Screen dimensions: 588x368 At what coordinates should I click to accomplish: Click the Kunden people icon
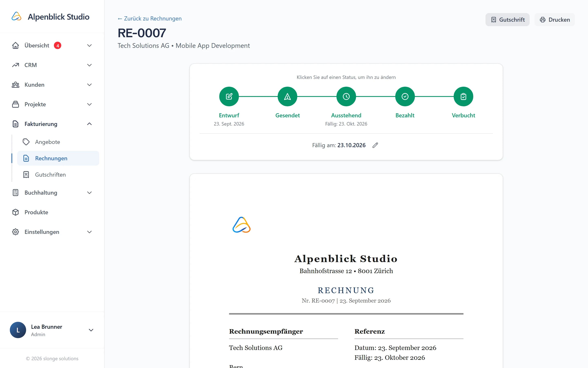(x=16, y=85)
